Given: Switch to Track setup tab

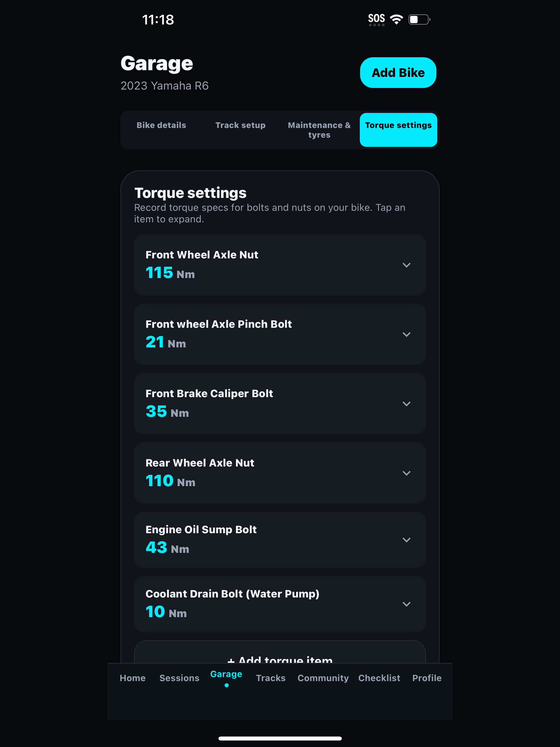Looking at the screenshot, I should 240,125.
